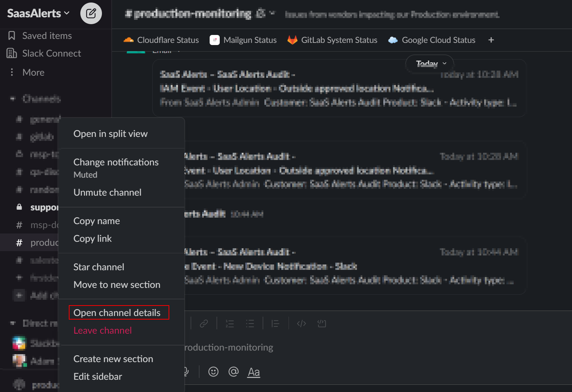Image resolution: width=572 pixels, height=392 pixels.
Task: Leave the channel
Action: [x=102, y=330]
